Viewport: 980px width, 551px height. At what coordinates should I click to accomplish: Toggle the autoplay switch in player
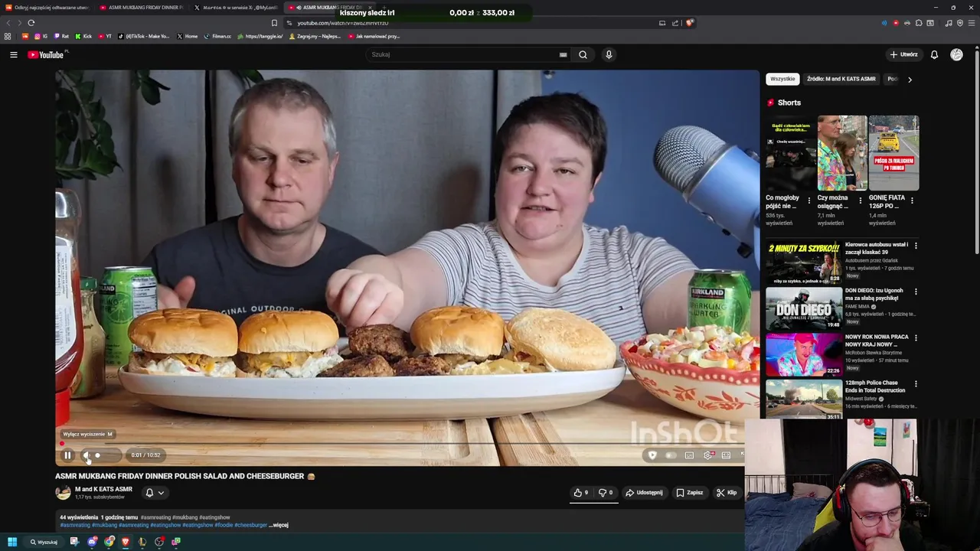point(671,455)
